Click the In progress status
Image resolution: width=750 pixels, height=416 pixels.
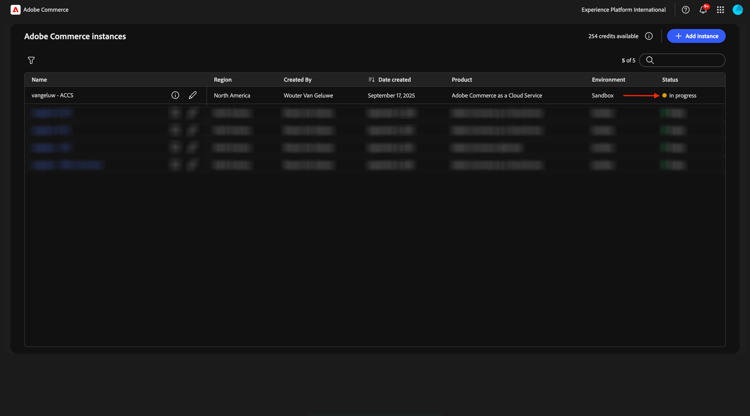click(679, 95)
